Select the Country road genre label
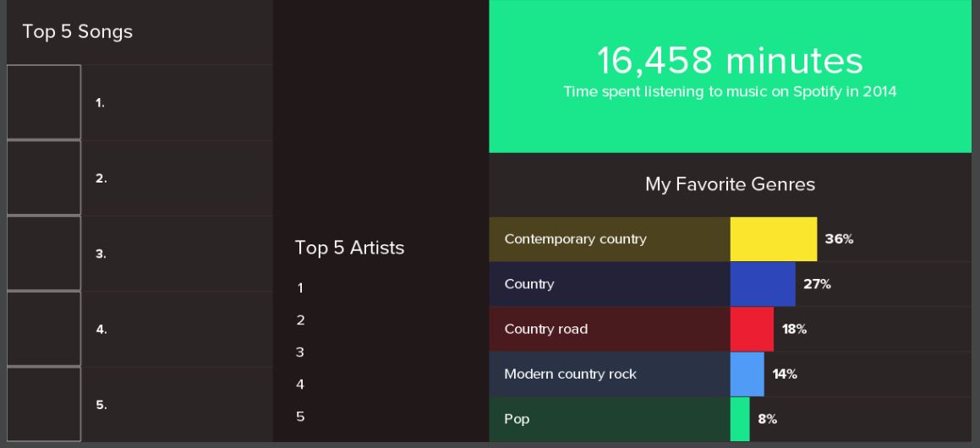 (545, 329)
